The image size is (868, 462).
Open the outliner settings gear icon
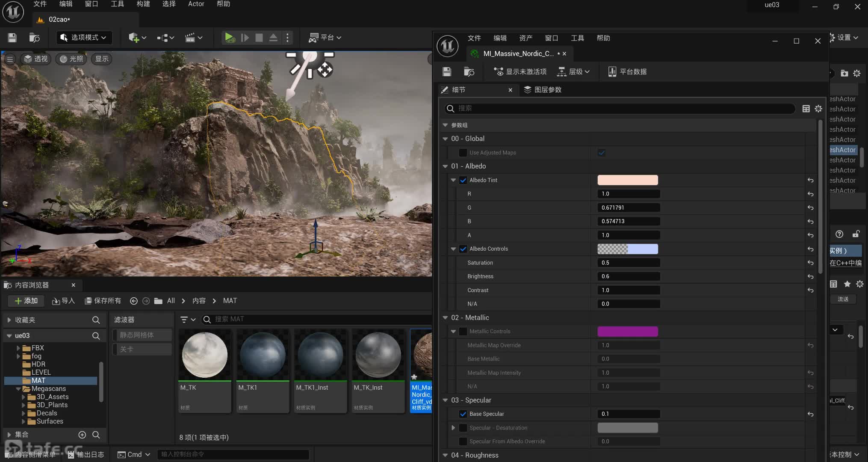(x=857, y=74)
